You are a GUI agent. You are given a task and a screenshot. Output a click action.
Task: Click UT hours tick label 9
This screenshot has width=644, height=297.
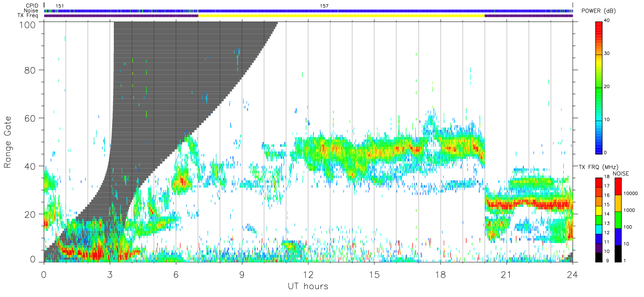pyautogui.click(x=242, y=274)
